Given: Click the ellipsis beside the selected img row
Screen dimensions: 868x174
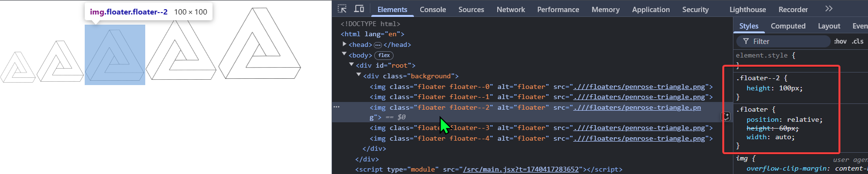Looking at the screenshot, I should (x=336, y=107).
